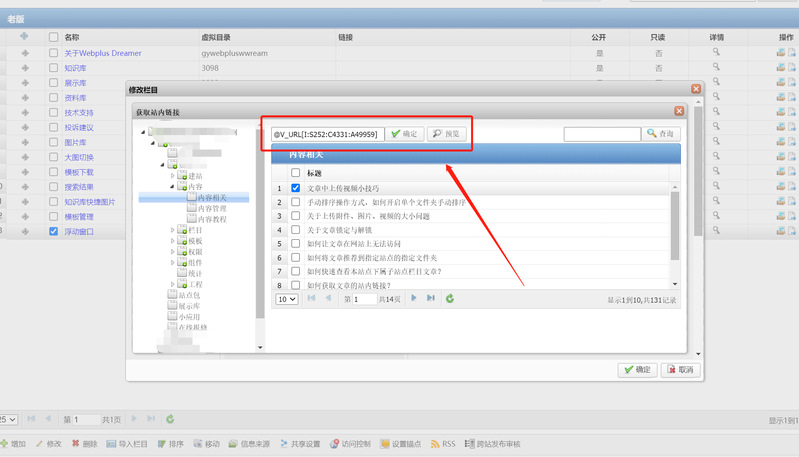Check the 关于文章锁定与解锁 article checkbox
Screen dimensions: 799x457
click(x=296, y=230)
